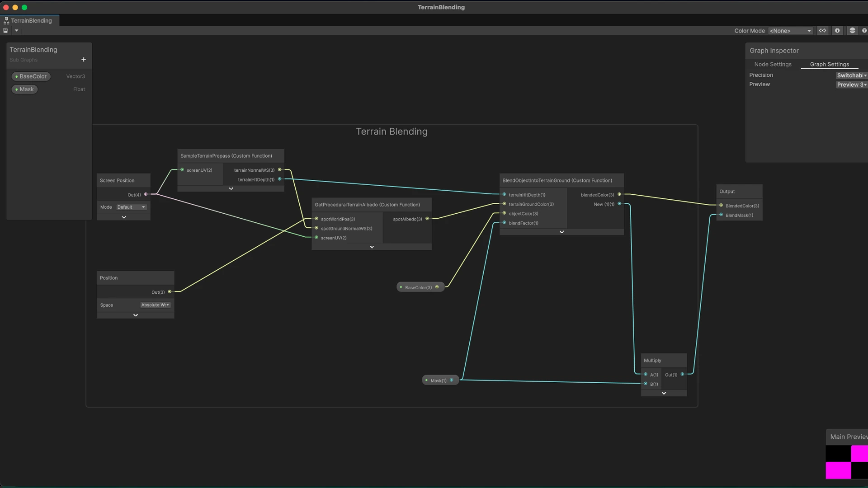This screenshot has width=868, height=488.
Task: Click the spotGroundNormalWS(3) input port
Action: (x=316, y=228)
